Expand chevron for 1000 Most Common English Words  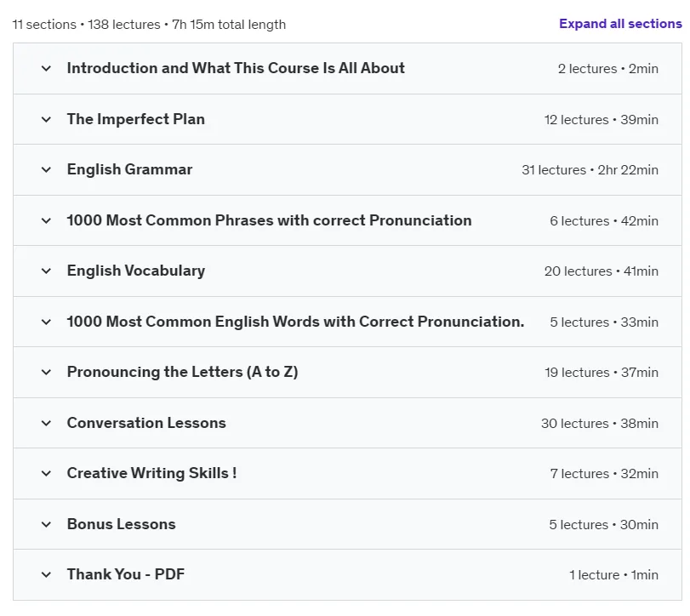(46, 322)
